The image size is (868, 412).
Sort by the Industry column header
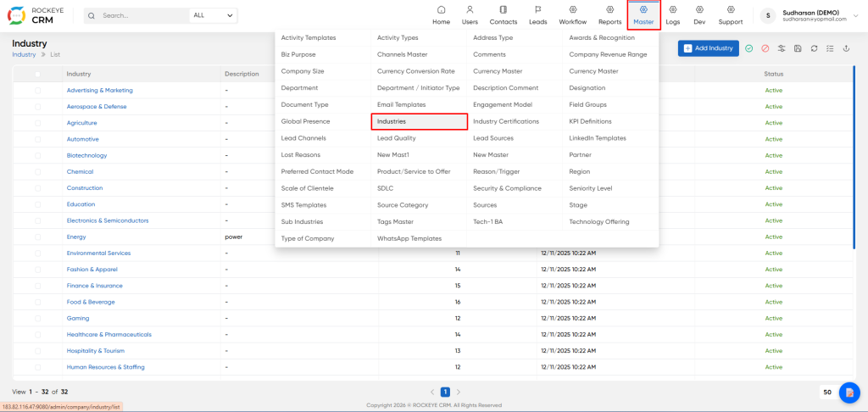(x=79, y=74)
